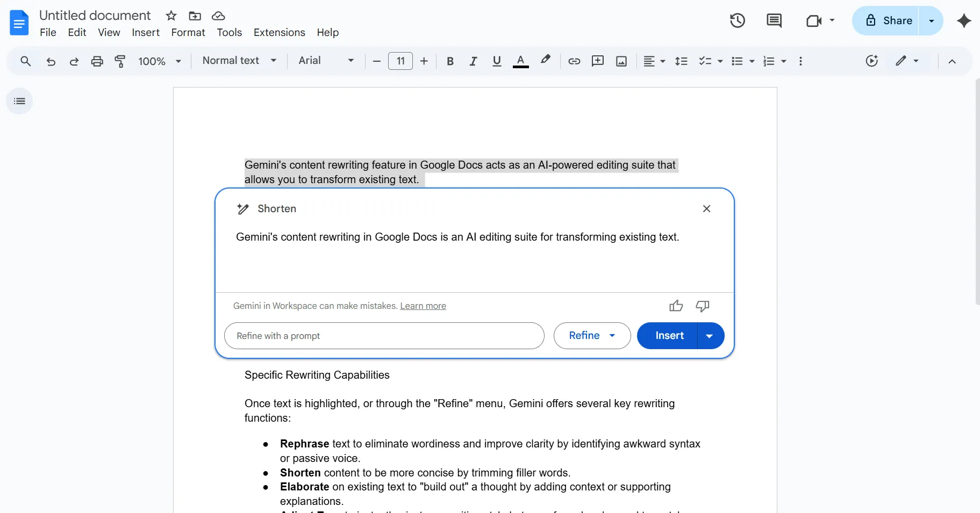Open the Refine options dropdown
Image resolution: width=980 pixels, height=513 pixels.
tap(592, 336)
